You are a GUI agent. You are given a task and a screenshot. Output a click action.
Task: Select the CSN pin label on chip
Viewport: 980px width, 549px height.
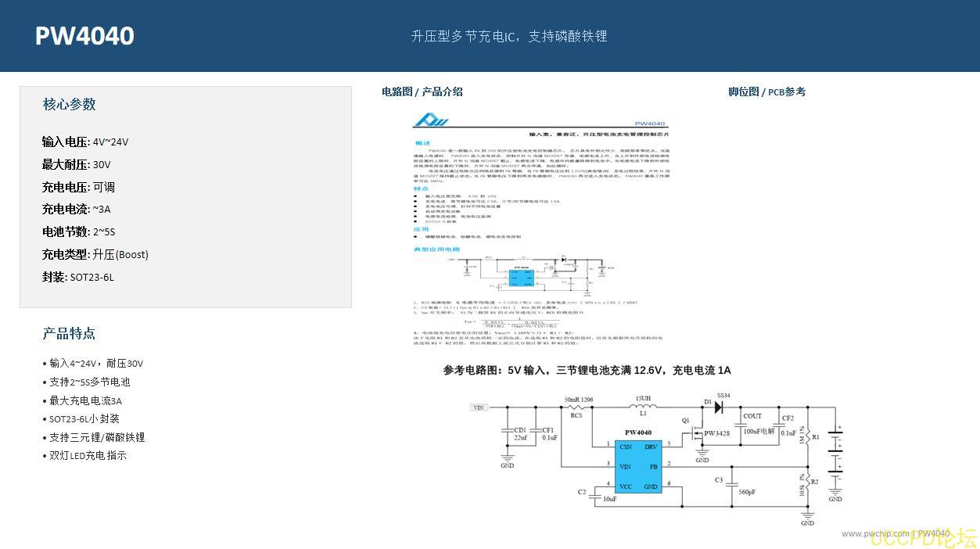pyautogui.click(x=626, y=447)
